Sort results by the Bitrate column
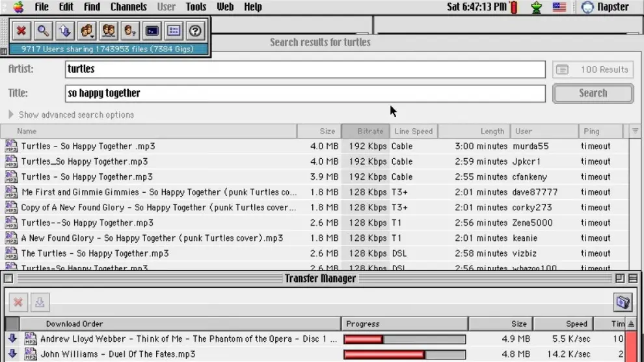644x362 pixels. point(366,131)
